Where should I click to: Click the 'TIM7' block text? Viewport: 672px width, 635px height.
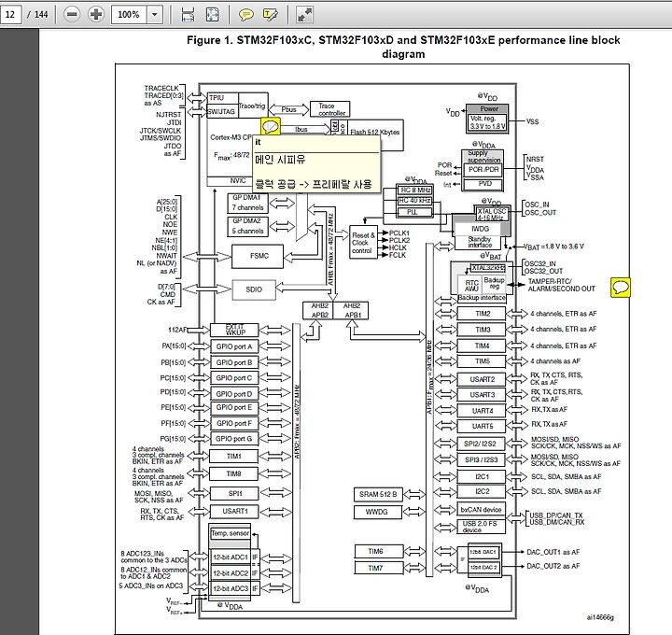coord(375,568)
